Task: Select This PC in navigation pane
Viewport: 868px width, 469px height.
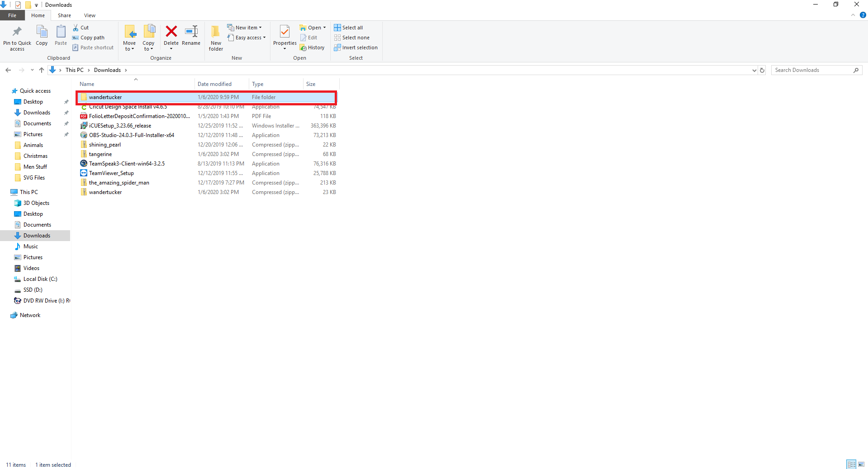Action: pyautogui.click(x=29, y=192)
